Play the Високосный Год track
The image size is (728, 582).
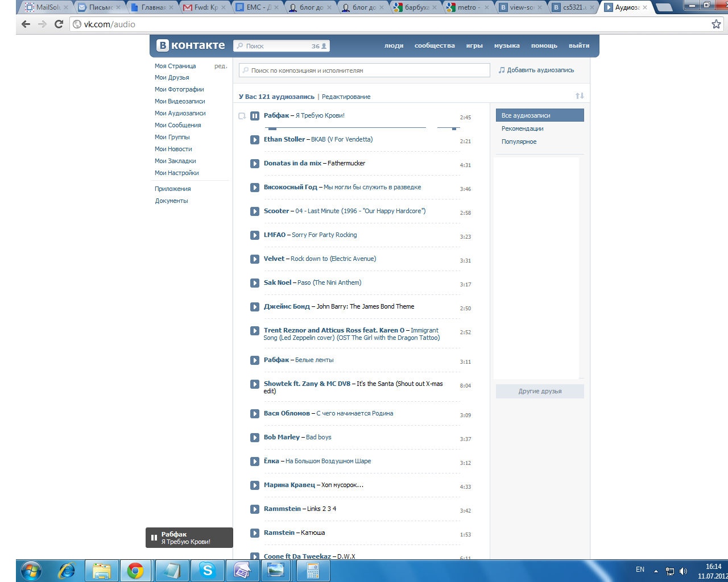click(x=255, y=188)
